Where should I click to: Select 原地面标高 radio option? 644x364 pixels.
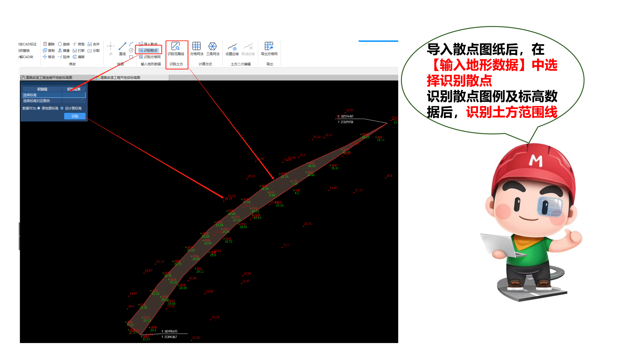click(x=48, y=108)
